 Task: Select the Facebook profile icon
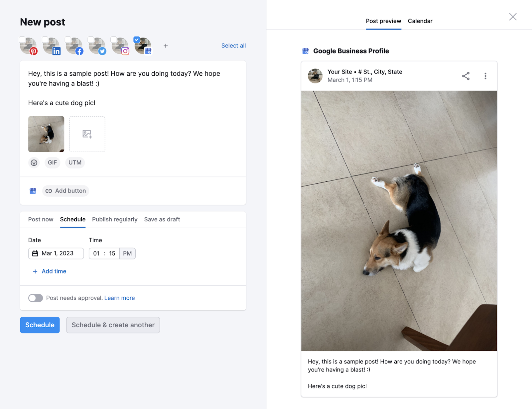click(74, 46)
